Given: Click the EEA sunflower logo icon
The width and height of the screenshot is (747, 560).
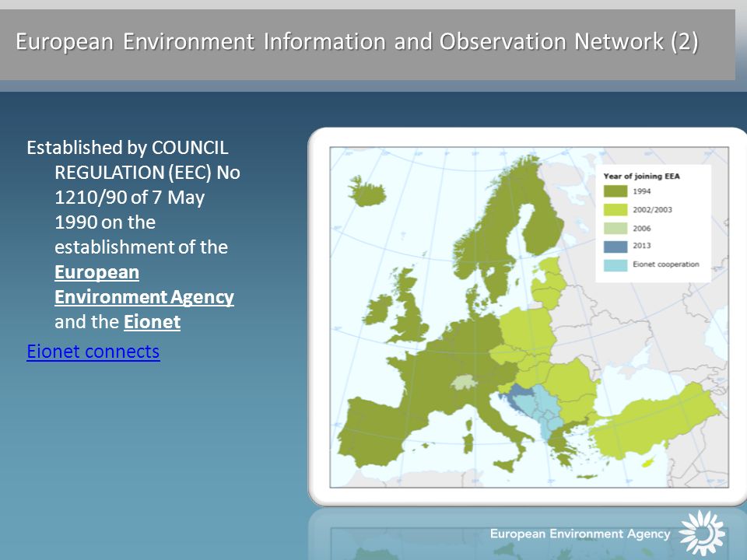Looking at the screenshot, I should pyautogui.click(x=702, y=532).
